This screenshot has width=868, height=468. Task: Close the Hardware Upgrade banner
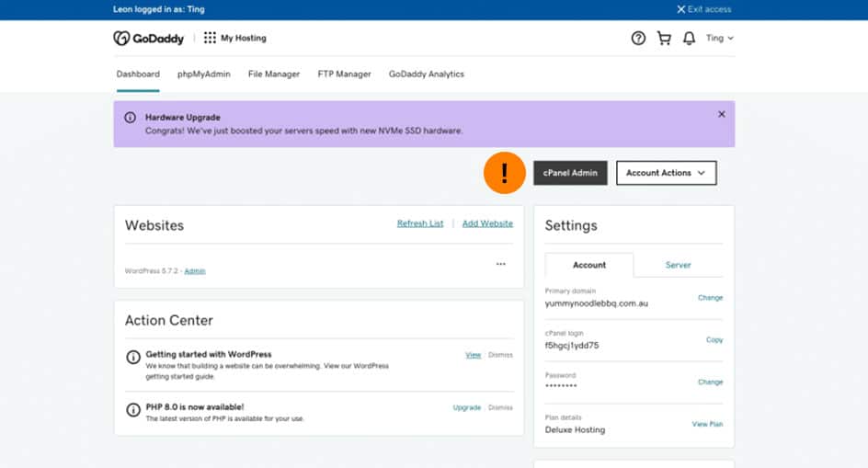coord(721,114)
